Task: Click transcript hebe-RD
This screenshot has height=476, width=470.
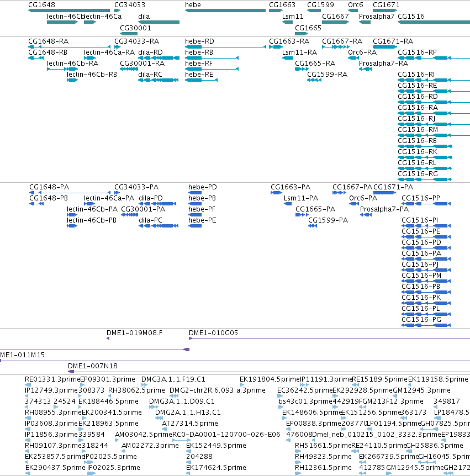Action: (225, 47)
